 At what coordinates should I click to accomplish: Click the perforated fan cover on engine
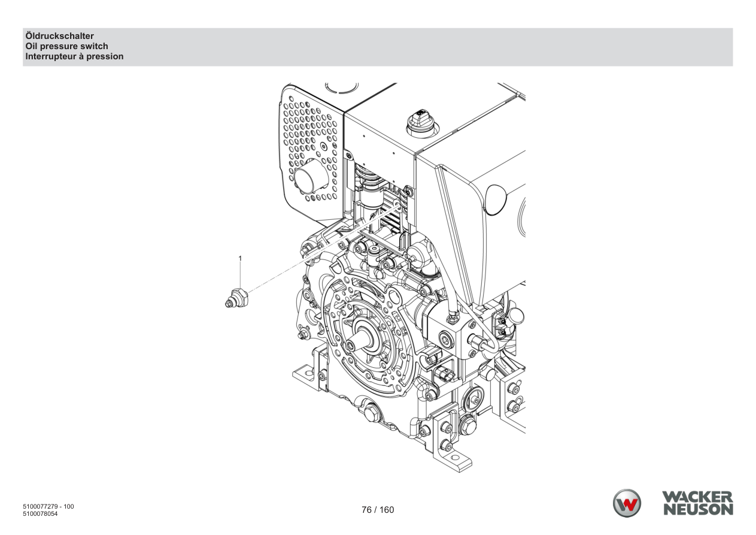click(x=311, y=156)
